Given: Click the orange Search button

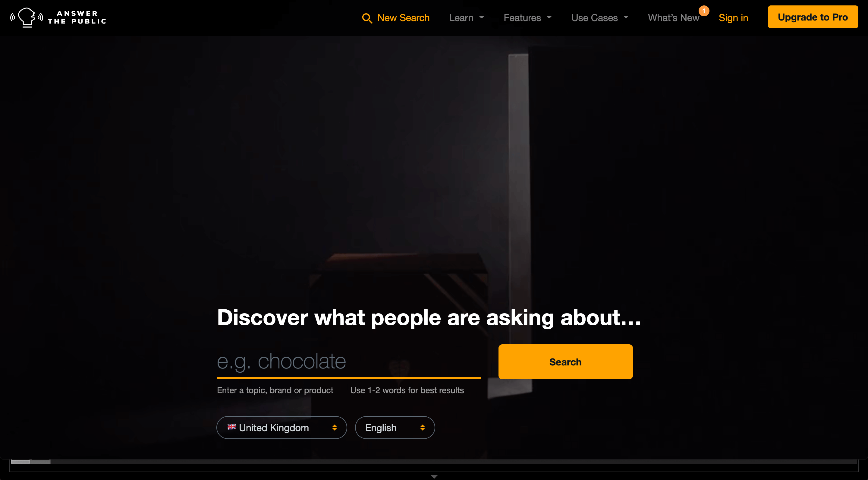Looking at the screenshot, I should 565,362.
